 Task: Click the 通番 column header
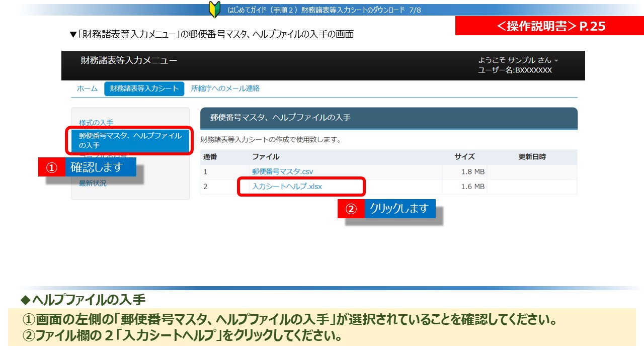[x=210, y=157]
